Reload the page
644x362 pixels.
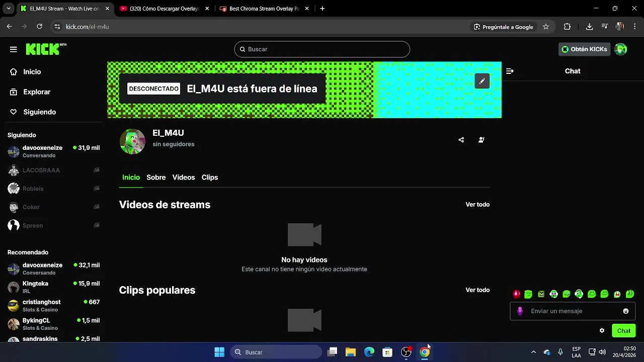[39, 27]
